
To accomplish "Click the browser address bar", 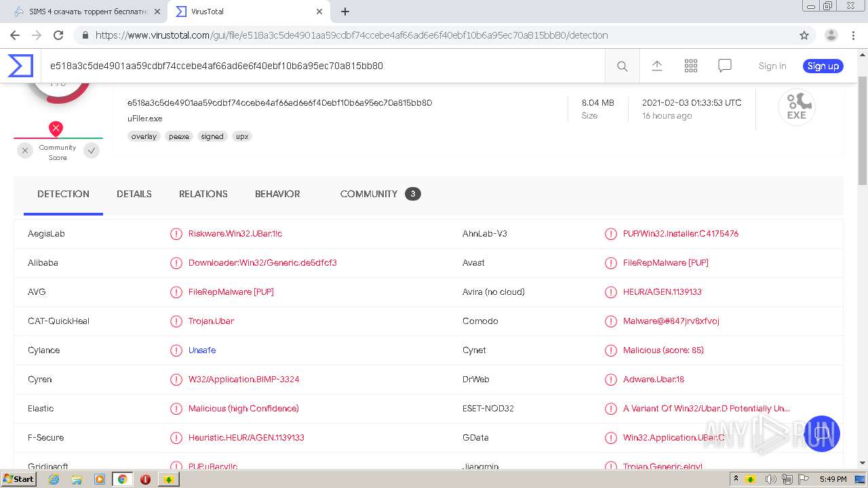I will (x=434, y=35).
